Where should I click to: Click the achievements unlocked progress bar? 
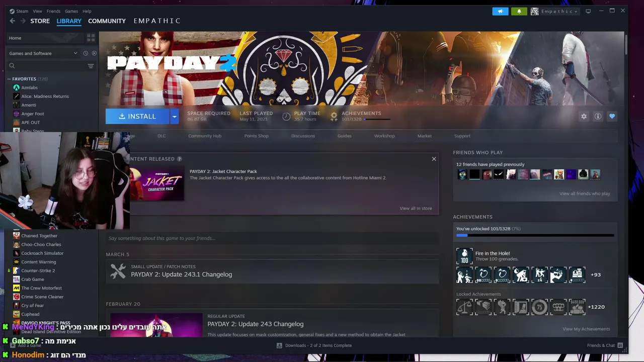click(x=535, y=235)
